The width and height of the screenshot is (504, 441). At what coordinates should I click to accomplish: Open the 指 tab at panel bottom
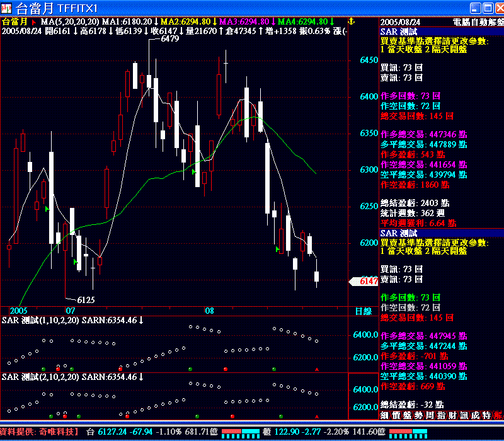pos(442,415)
